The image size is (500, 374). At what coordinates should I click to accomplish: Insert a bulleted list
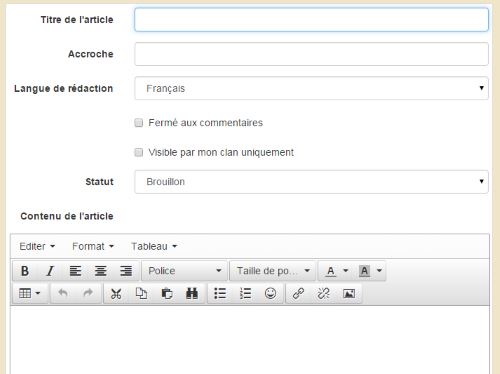point(220,294)
